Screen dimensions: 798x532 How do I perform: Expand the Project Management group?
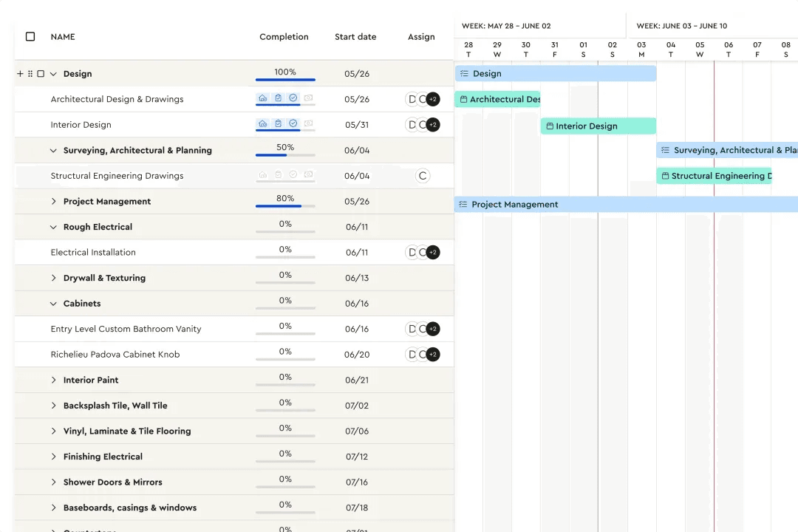coord(52,201)
